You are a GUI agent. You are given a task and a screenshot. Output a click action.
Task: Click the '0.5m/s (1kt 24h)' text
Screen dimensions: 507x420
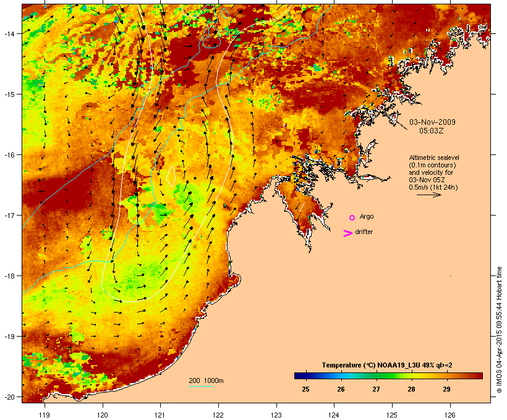point(433,187)
